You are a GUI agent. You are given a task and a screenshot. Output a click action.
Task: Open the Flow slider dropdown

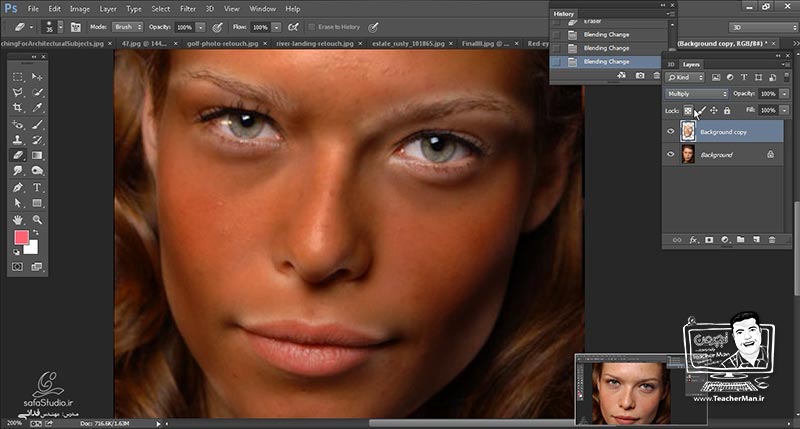pos(276,27)
